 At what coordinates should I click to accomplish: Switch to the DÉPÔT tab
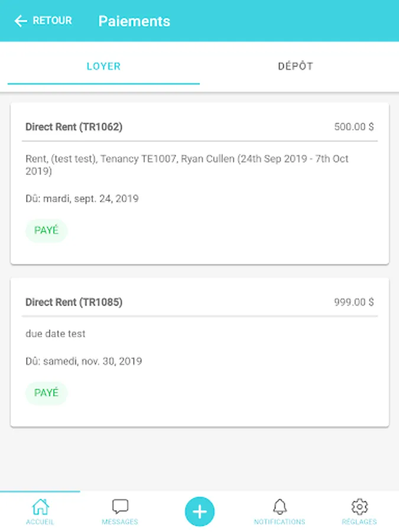coord(296,66)
